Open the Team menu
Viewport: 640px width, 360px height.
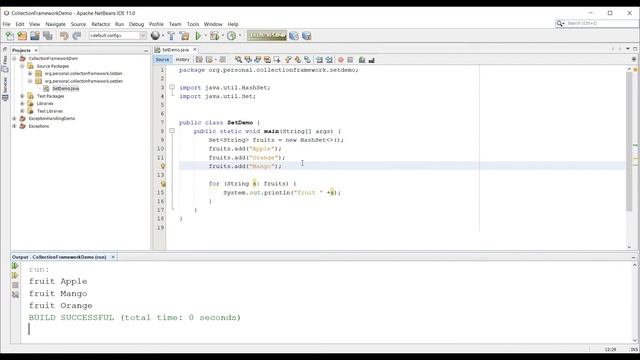[x=175, y=24]
